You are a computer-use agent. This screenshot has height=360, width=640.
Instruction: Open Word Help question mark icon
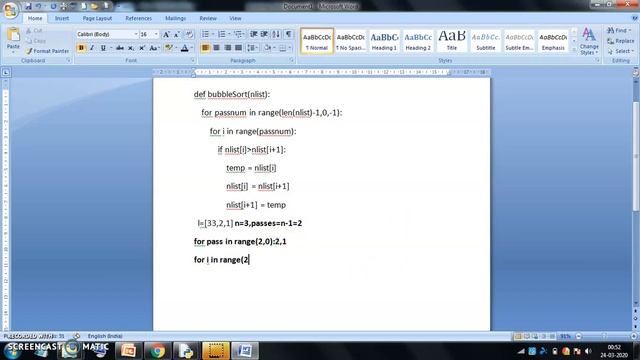635,18
